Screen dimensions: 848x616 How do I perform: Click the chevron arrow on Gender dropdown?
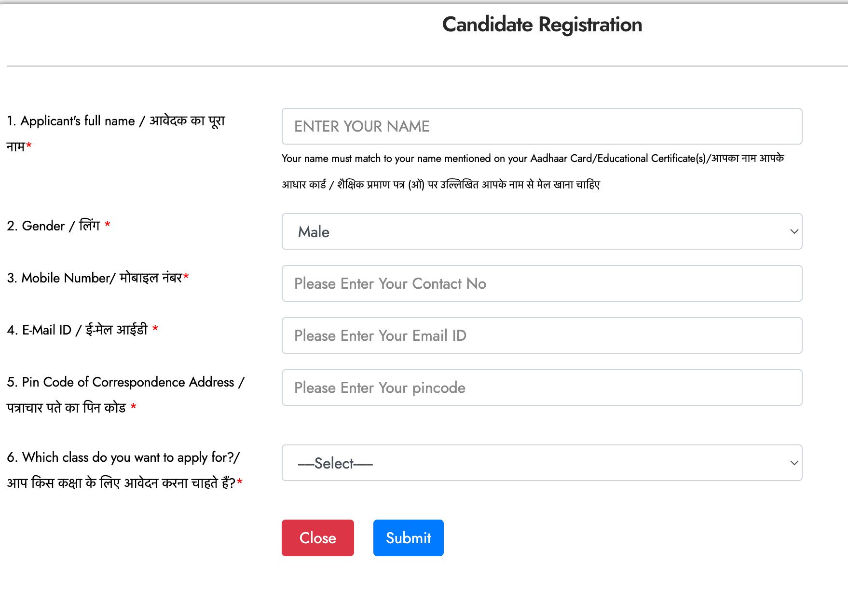pyautogui.click(x=794, y=232)
